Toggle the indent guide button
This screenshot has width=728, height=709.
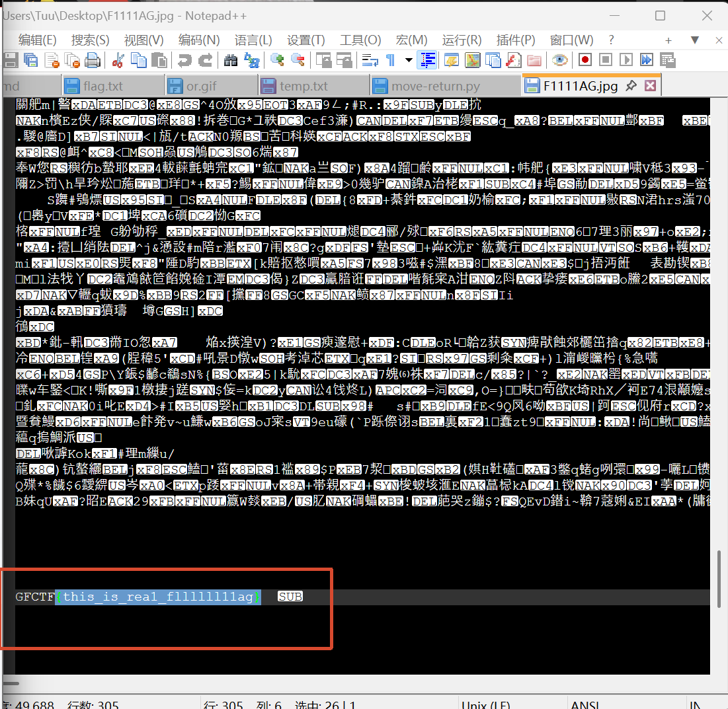pos(427,60)
